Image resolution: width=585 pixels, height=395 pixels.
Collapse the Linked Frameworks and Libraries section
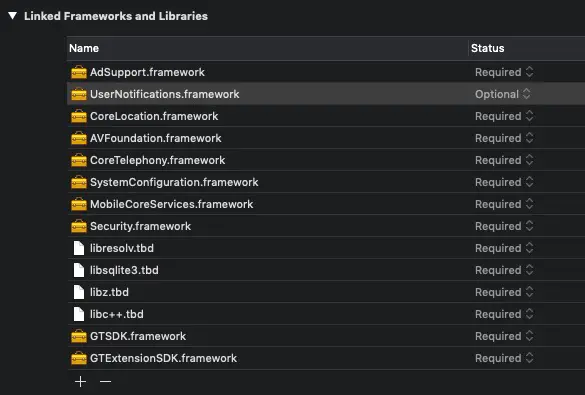coord(12,16)
